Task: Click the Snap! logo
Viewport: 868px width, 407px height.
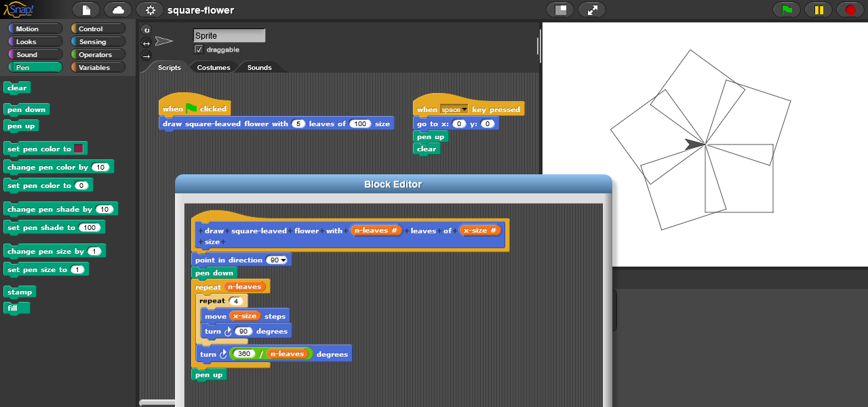Action: (18, 10)
